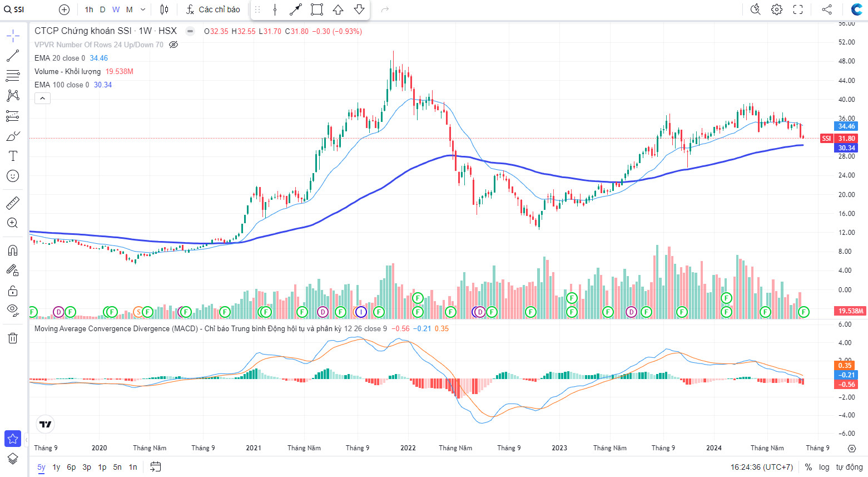Switch to the 1h timeframe
This screenshot has height=477, width=868.
89,9
